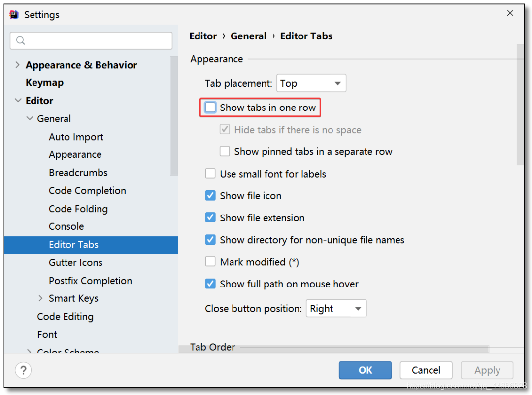532x395 pixels.
Task: Select Console settings
Action: (x=66, y=226)
